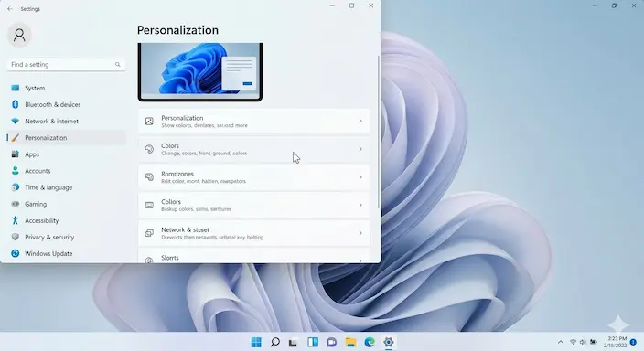Open the taskbar clock and date
Screen dimensions: 644x351
[617, 342]
